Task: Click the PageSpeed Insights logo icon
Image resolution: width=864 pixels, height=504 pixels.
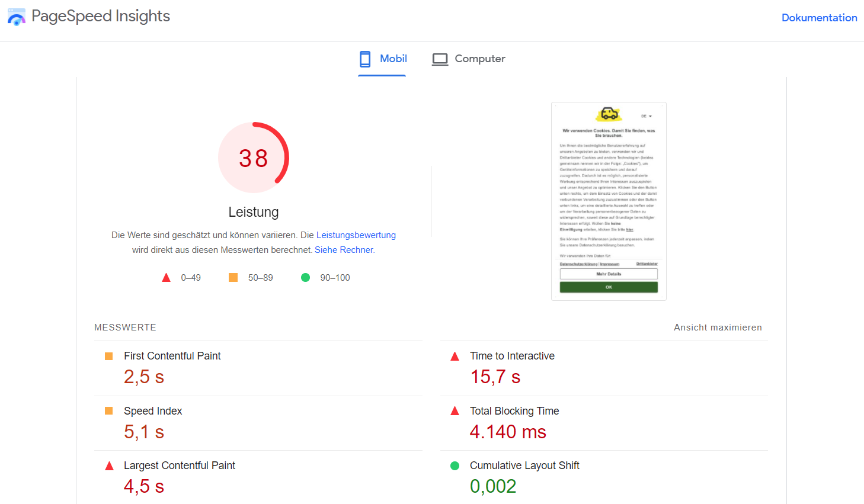Action: (16, 17)
